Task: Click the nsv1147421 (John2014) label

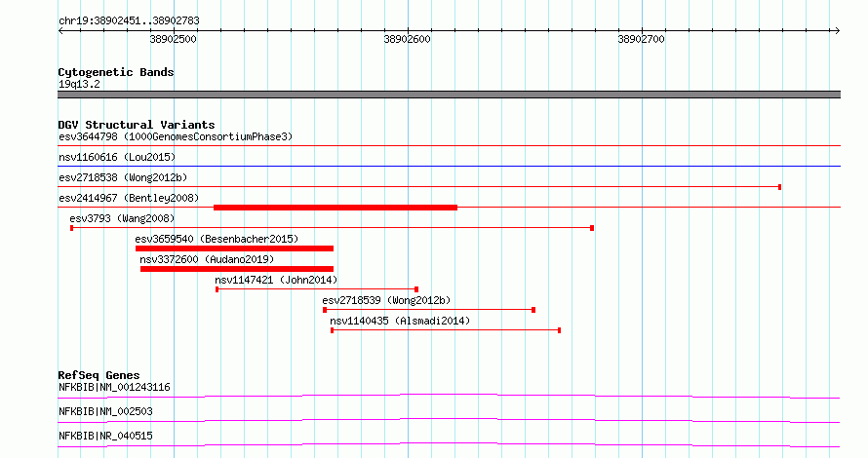Action: pos(276,280)
